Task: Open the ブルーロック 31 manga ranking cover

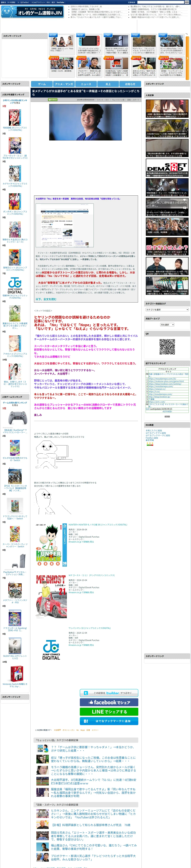Action: [15, 145]
